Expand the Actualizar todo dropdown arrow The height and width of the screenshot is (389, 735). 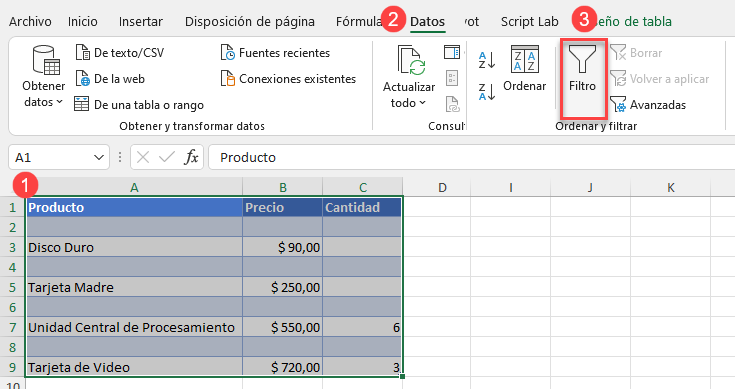tap(422, 103)
